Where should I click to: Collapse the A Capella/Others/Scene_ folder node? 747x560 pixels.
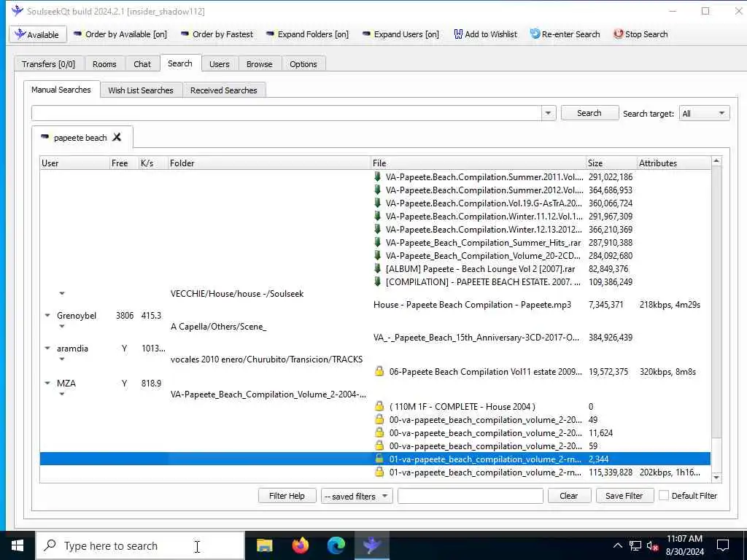tap(62, 326)
